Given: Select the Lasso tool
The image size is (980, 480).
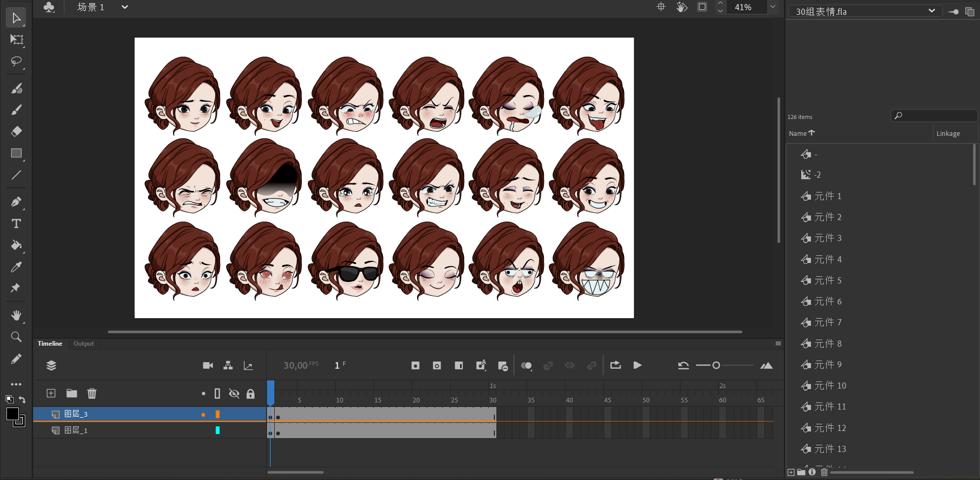Looking at the screenshot, I should (x=16, y=62).
